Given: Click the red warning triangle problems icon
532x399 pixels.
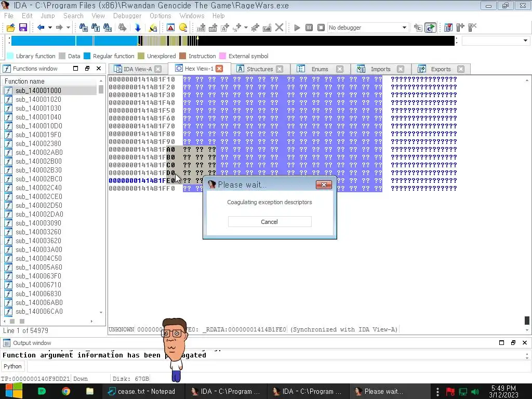Looking at the screenshot, I should click(x=170, y=28).
